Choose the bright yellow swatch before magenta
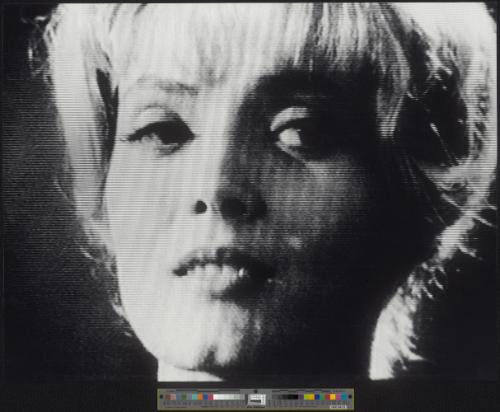 [x=333, y=397]
